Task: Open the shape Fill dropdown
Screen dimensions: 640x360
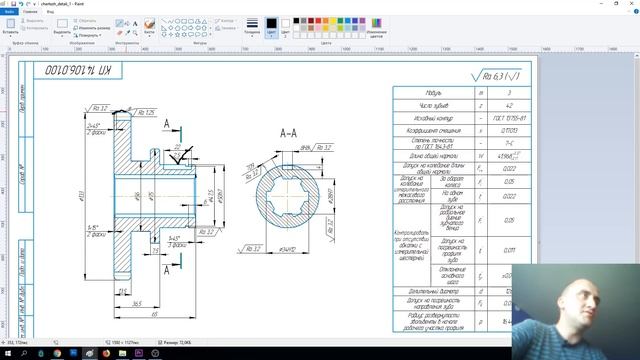Action: [x=225, y=28]
